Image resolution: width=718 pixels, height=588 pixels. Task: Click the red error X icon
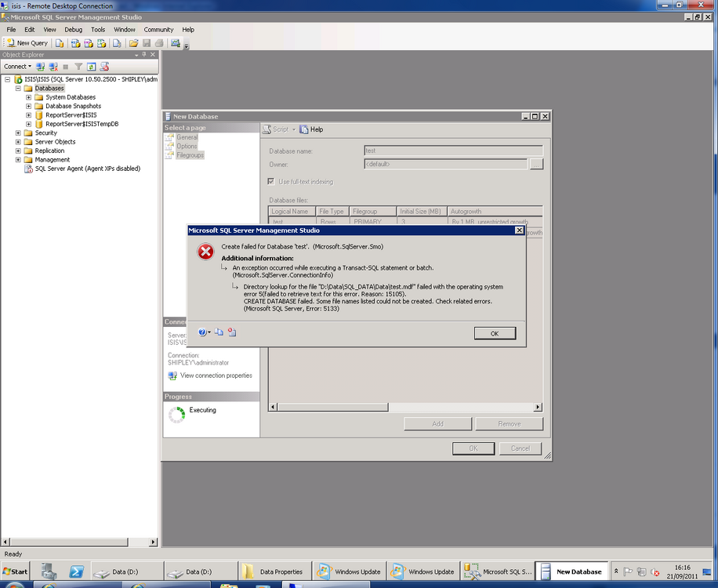[205, 252]
